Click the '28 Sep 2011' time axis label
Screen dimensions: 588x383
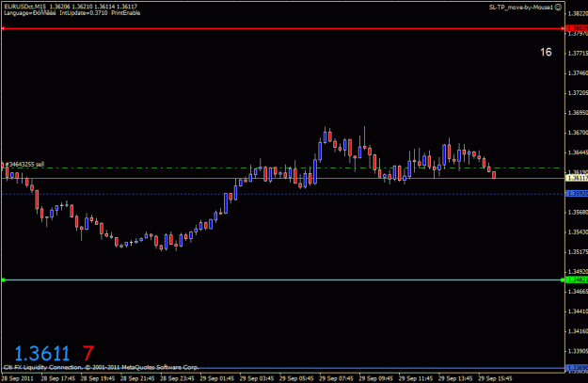pyautogui.click(x=18, y=378)
